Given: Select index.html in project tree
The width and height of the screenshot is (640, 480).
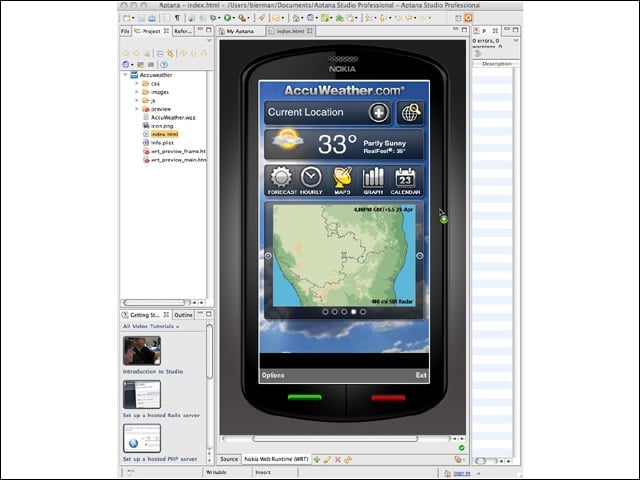Looking at the screenshot, I should coord(160,134).
